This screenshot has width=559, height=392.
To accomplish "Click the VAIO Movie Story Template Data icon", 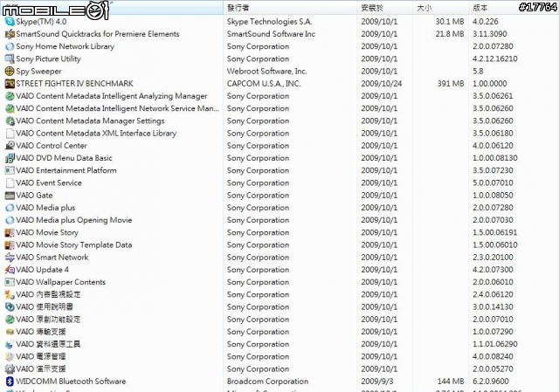I will pos(10,244).
